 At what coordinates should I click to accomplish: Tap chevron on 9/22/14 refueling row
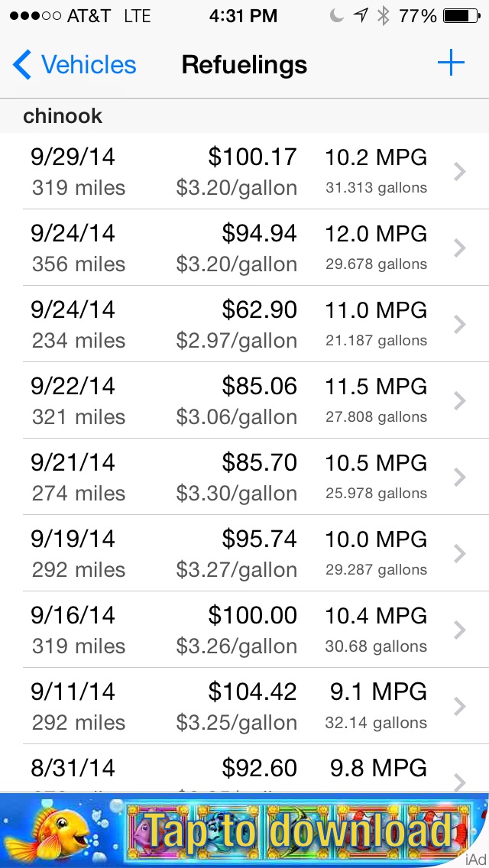(459, 401)
